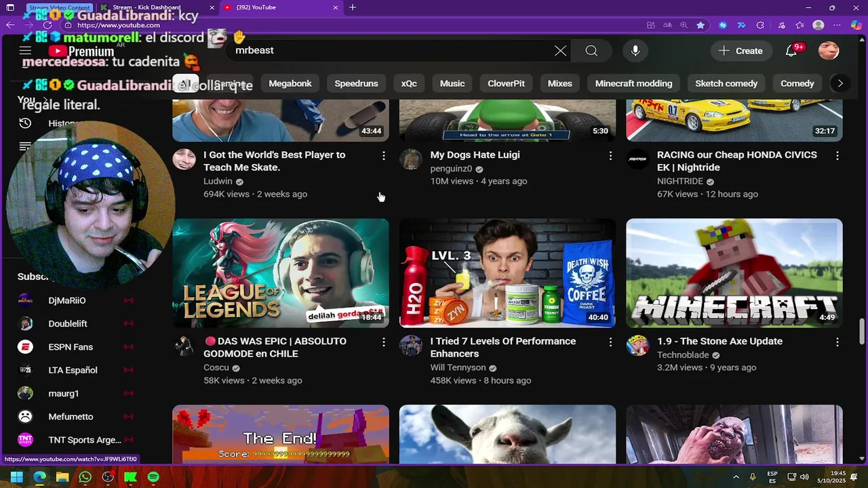This screenshot has width=868, height=488.
Task: Open options for Ludwin skate video
Action: pyautogui.click(x=383, y=156)
